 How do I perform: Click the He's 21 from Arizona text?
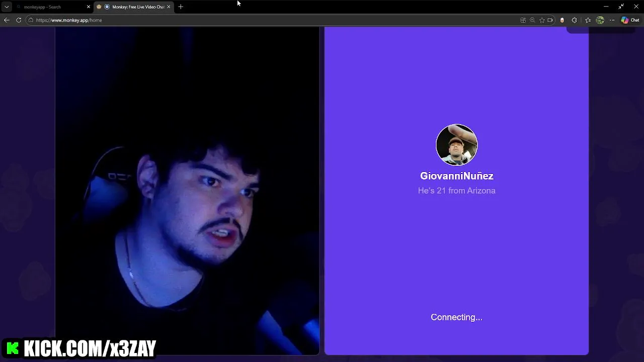coord(457,191)
